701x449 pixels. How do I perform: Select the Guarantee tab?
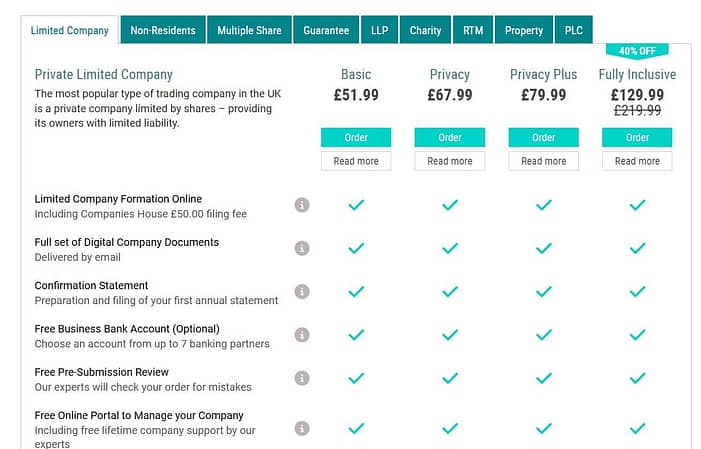coord(326,30)
